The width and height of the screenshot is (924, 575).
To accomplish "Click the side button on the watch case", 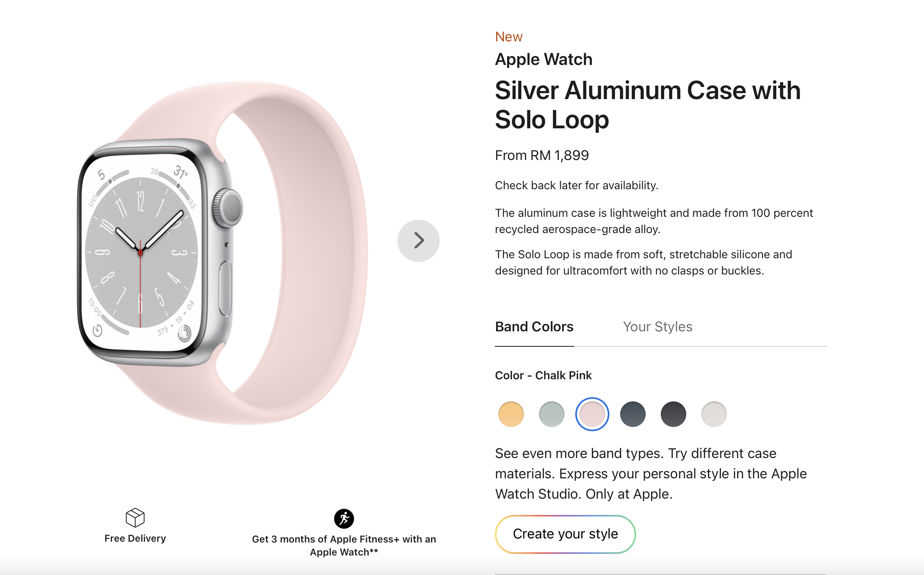I will [x=225, y=288].
